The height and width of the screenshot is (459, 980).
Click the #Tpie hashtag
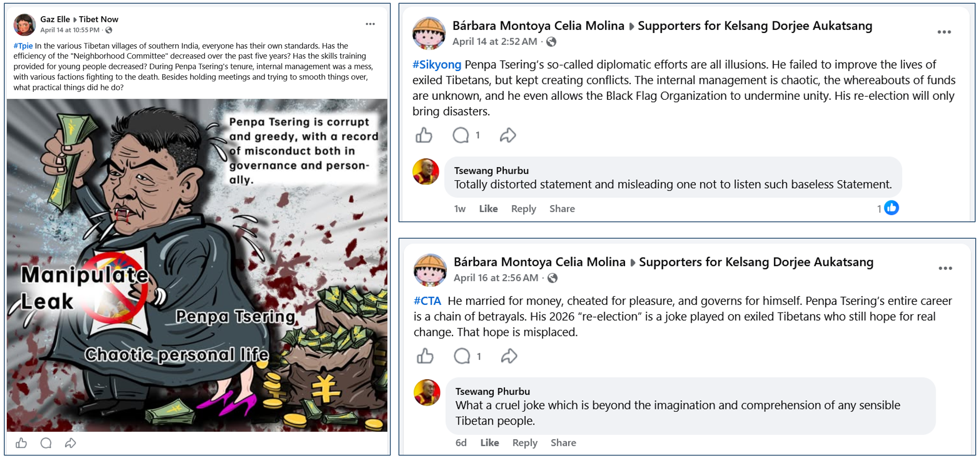23,46
